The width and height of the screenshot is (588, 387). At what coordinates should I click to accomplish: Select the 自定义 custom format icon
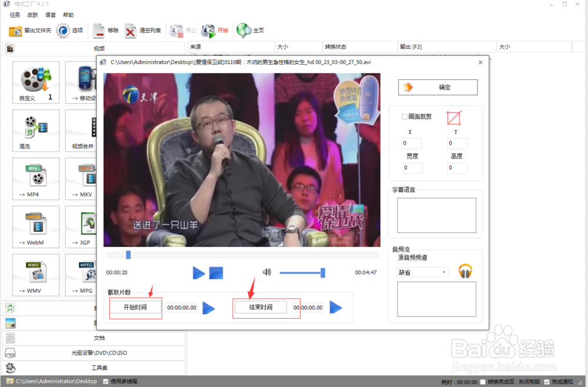click(x=36, y=82)
